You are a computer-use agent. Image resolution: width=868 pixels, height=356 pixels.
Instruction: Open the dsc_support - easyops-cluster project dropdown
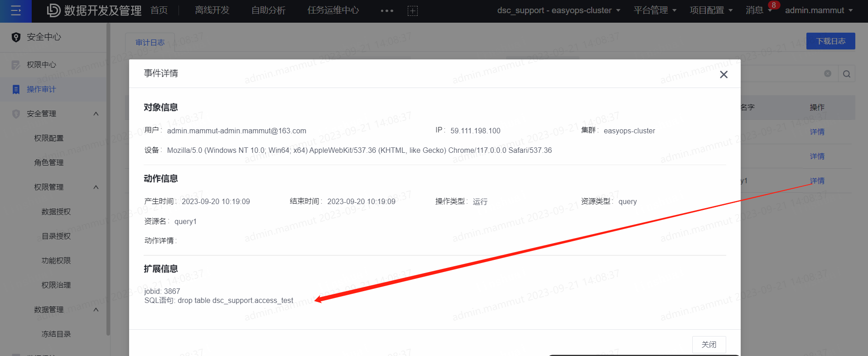click(559, 10)
